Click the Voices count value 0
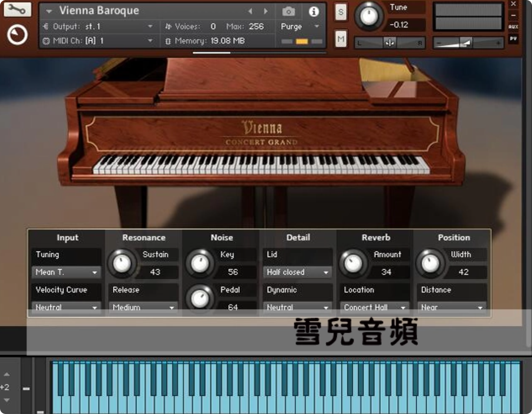 point(213,26)
